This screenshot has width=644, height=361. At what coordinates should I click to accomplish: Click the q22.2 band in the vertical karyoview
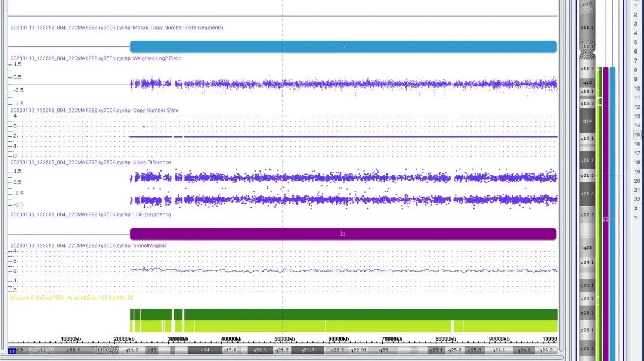[587, 215]
